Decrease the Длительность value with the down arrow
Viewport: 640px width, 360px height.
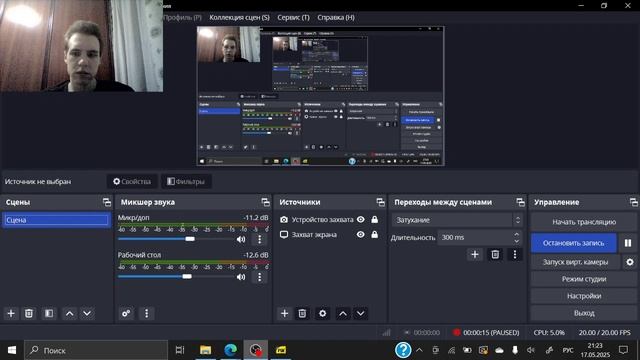(516, 241)
